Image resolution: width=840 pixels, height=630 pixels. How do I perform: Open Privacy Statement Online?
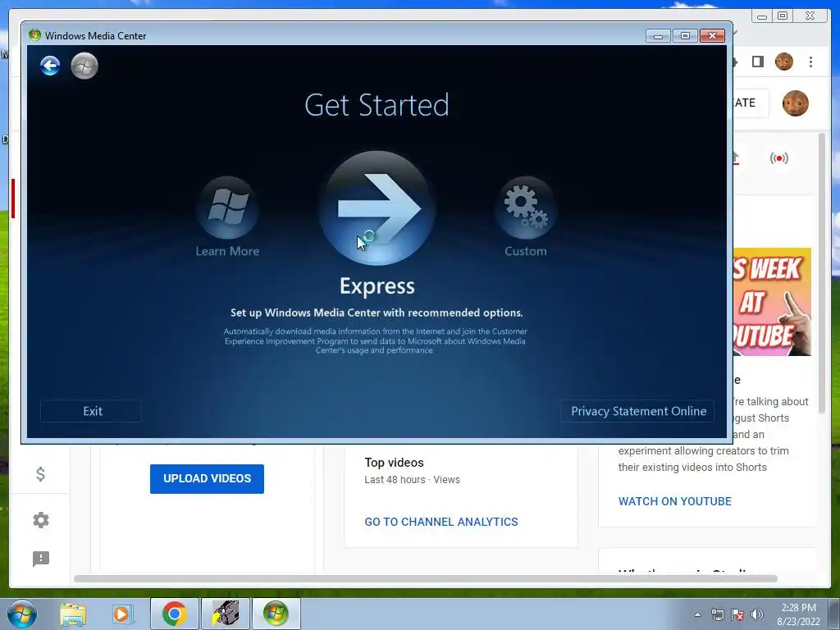click(x=638, y=411)
